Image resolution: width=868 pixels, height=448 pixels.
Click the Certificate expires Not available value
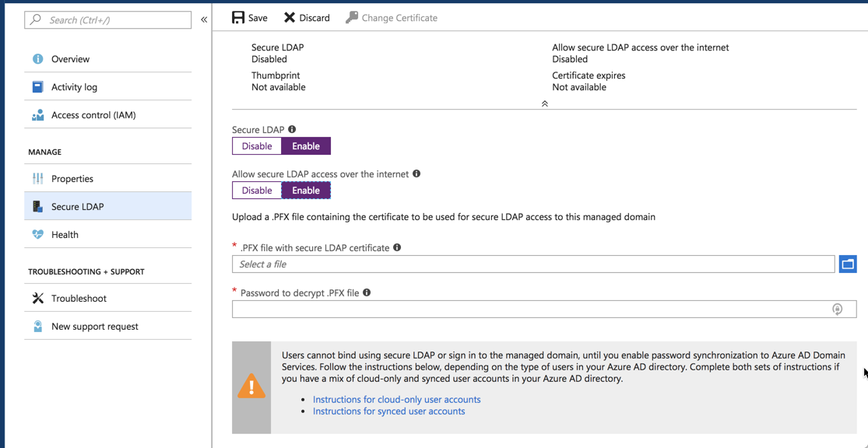tap(579, 87)
